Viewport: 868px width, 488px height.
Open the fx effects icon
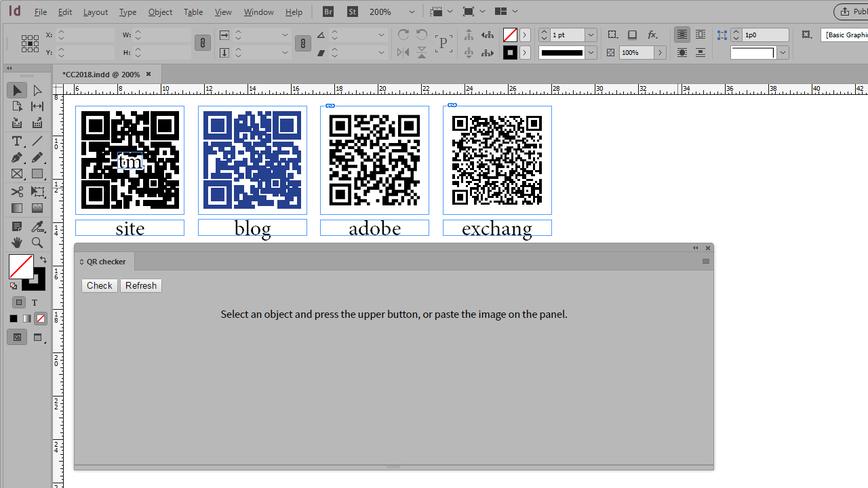point(652,35)
